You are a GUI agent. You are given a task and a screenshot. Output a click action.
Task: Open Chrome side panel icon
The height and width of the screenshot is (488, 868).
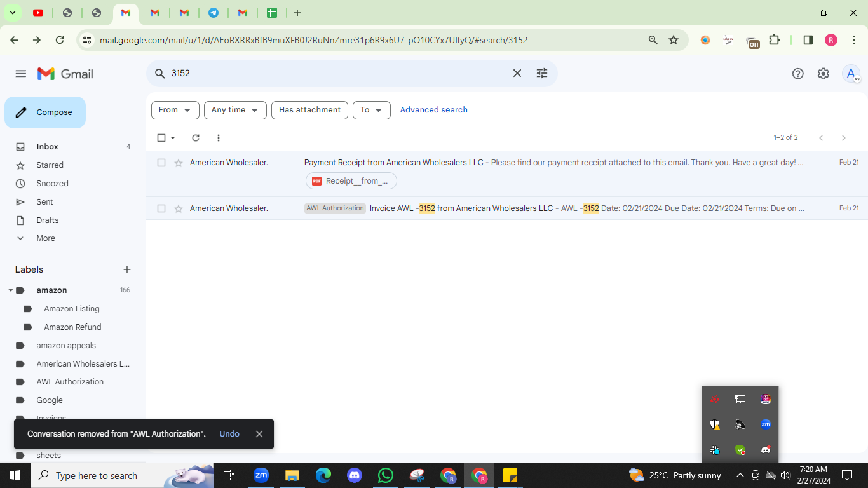click(x=808, y=40)
